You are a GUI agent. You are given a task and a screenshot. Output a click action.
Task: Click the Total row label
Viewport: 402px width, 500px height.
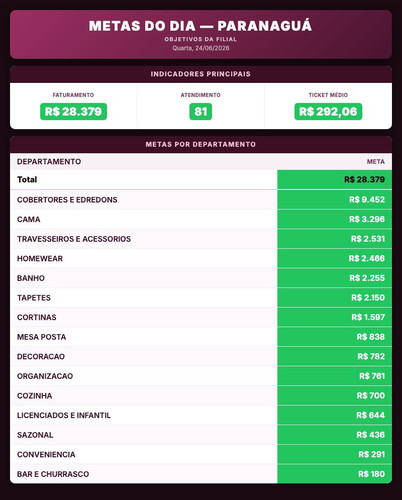27,180
